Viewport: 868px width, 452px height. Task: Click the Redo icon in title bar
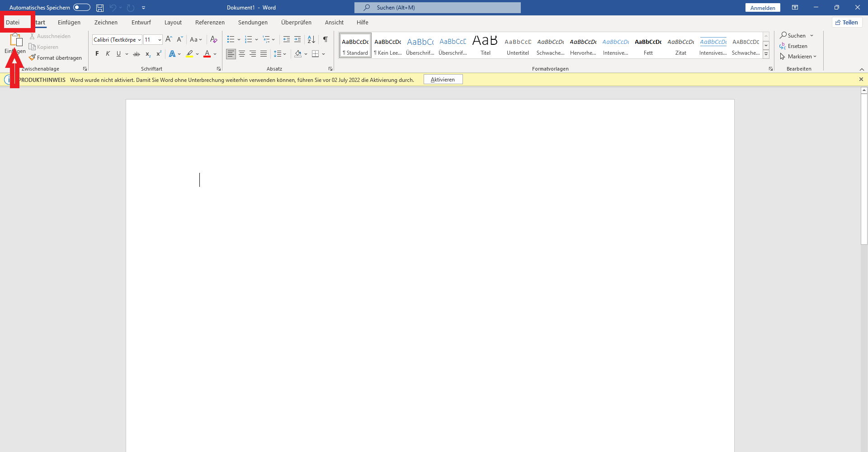pyautogui.click(x=131, y=8)
